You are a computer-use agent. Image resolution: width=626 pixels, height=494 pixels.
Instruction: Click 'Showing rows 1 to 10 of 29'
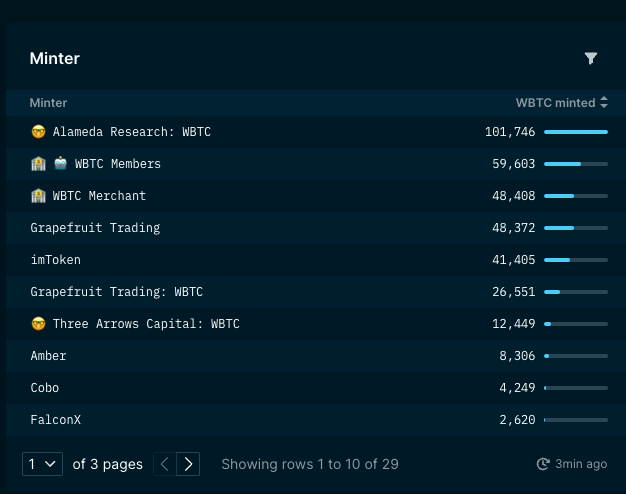point(310,464)
